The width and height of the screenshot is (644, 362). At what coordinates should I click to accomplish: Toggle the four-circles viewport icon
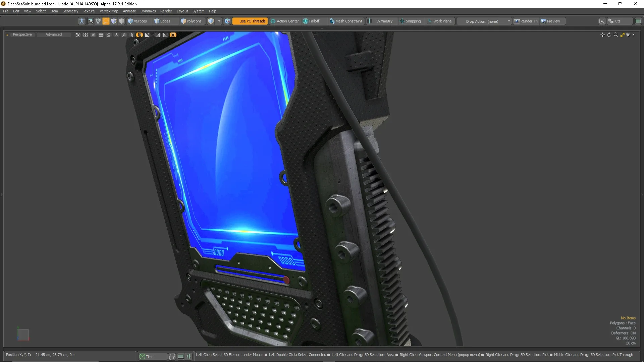[86, 35]
